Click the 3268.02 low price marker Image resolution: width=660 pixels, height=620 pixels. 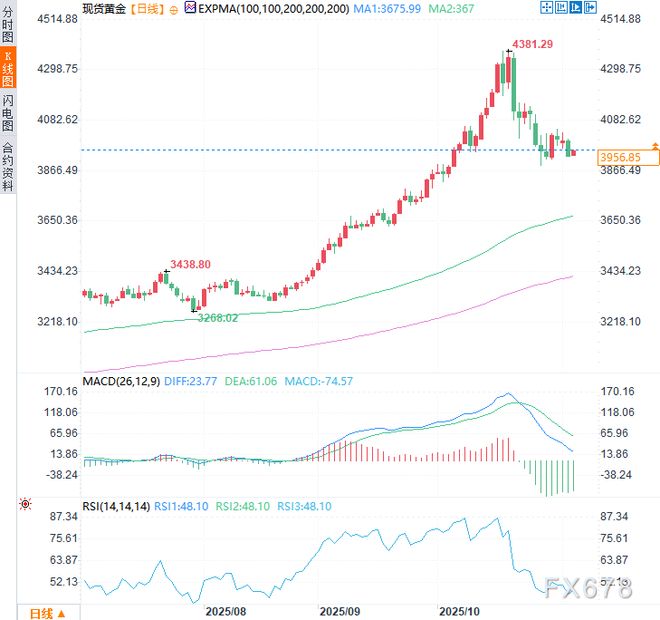point(216,317)
